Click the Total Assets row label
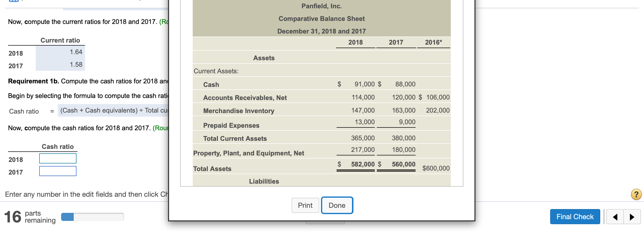This screenshot has width=644, height=234. [212, 169]
